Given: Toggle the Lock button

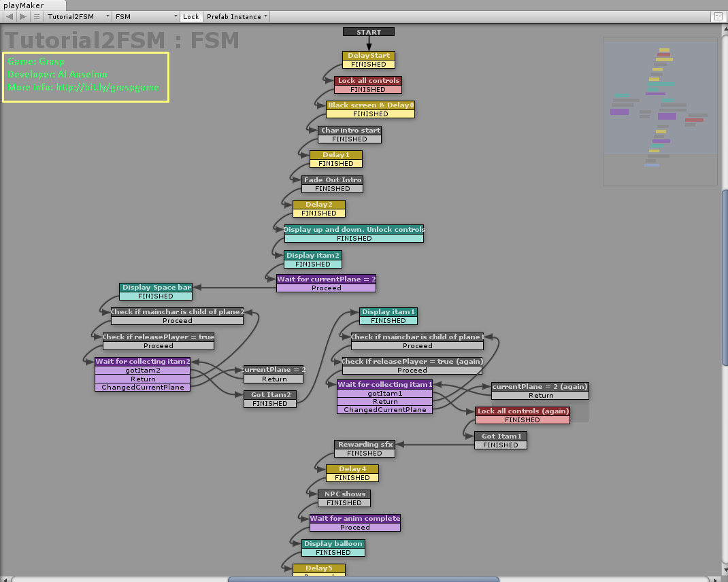Looking at the screenshot, I should [x=191, y=17].
